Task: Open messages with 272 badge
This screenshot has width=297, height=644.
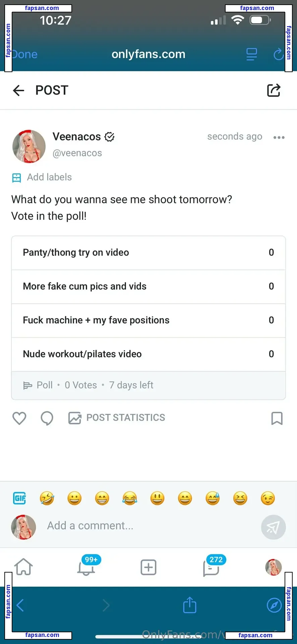Action: tap(212, 568)
